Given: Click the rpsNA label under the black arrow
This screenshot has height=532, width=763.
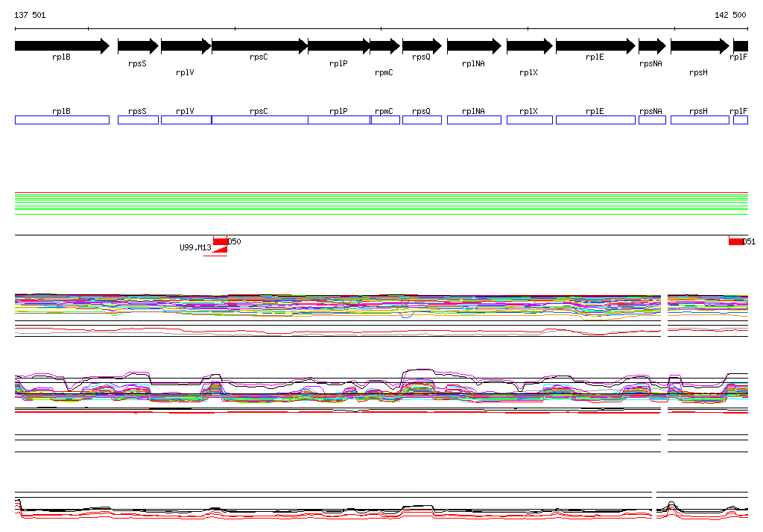Looking at the screenshot, I should (650, 64).
